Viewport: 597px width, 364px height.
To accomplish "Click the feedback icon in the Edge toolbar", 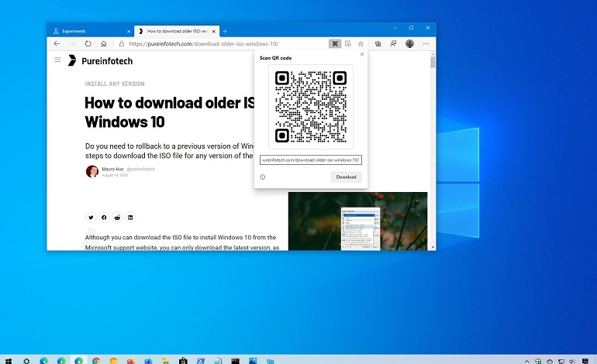I will pyautogui.click(x=393, y=43).
